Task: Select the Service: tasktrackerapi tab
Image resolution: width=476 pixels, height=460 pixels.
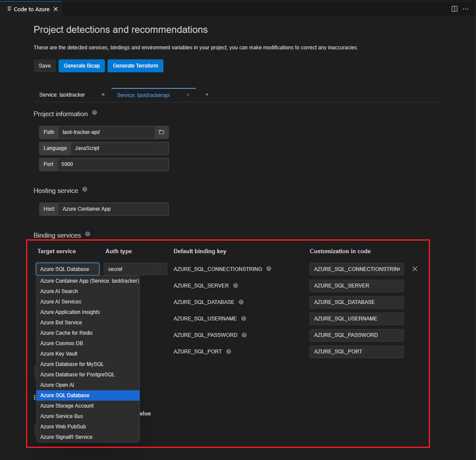Action: coord(143,95)
